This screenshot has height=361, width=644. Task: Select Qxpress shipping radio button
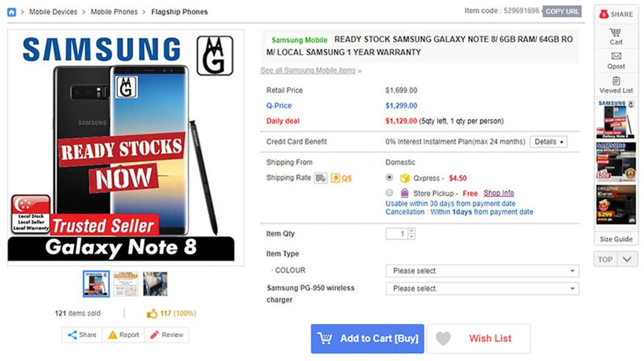tap(389, 177)
